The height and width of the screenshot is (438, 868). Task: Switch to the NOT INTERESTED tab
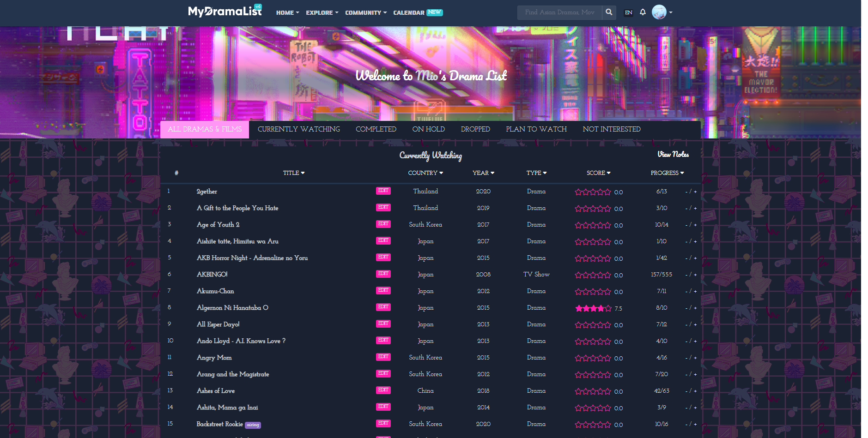pos(612,129)
